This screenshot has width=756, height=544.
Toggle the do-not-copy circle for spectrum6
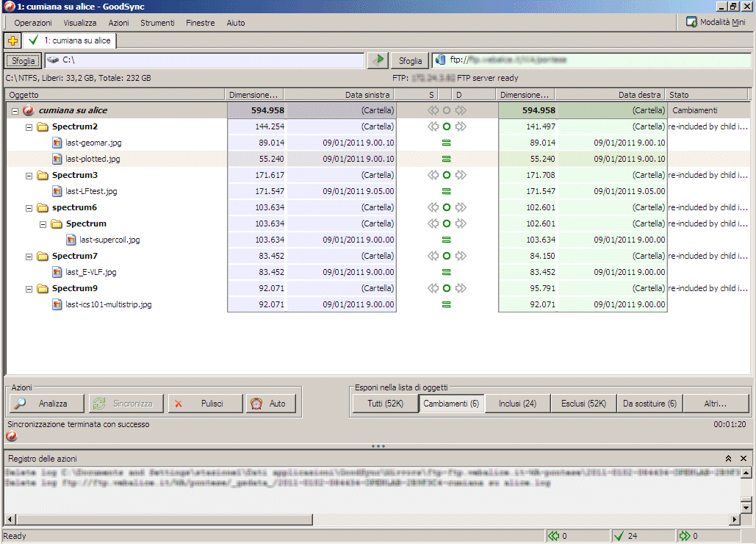point(447,207)
